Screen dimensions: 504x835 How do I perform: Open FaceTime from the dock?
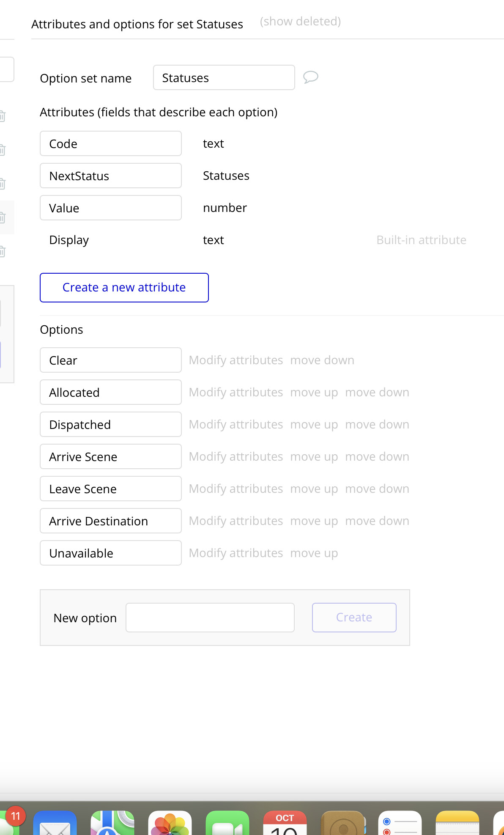coord(227,823)
